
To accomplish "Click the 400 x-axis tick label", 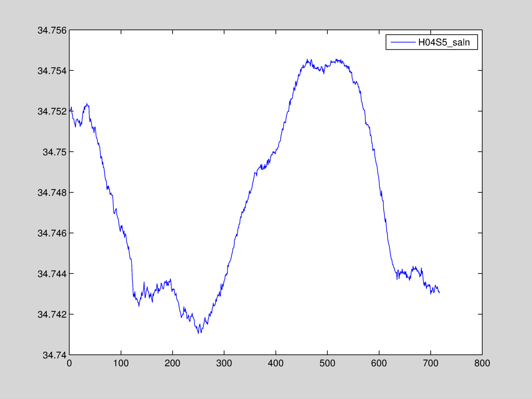I will 276,363.
